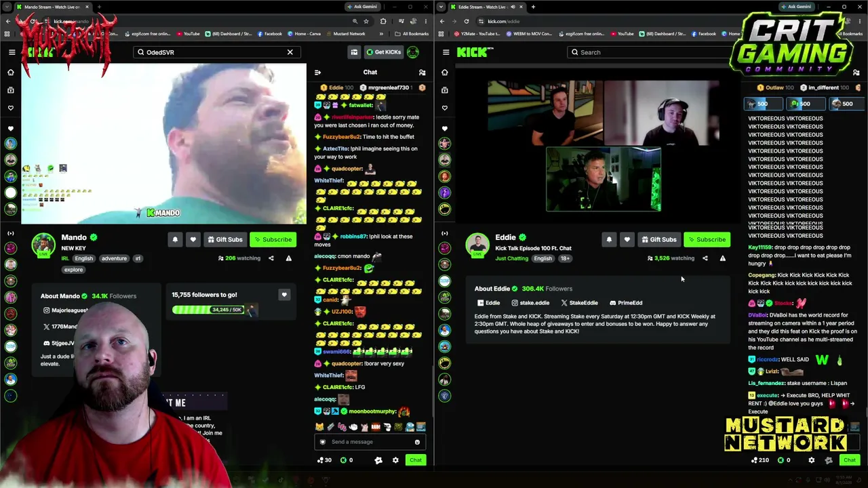Go to Home in Eddie window's sidebar
The height and width of the screenshot is (488, 868).
click(x=445, y=73)
